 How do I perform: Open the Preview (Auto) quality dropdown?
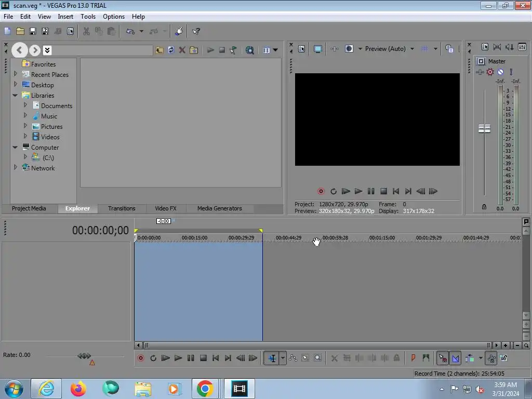[x=412, y=49]
